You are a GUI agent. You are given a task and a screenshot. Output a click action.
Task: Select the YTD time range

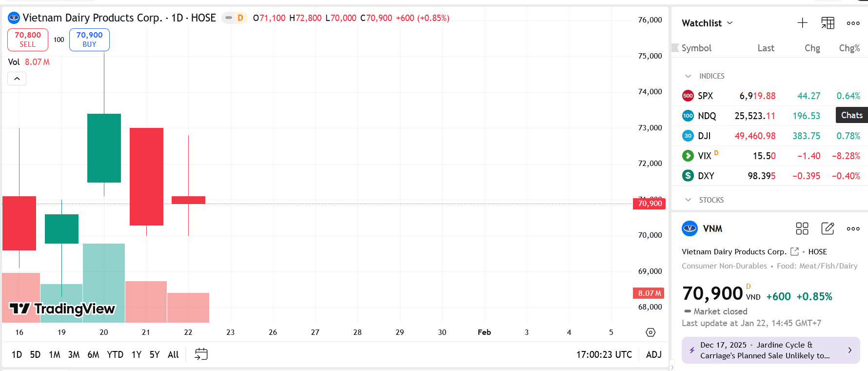(115, 354)
